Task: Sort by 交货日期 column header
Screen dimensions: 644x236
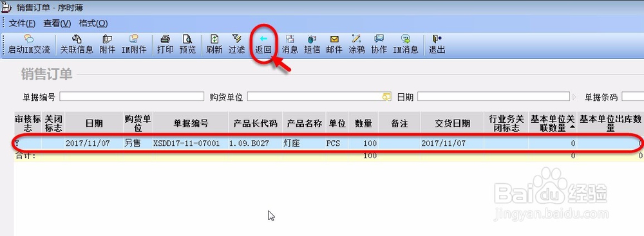Action: [452, 123]
